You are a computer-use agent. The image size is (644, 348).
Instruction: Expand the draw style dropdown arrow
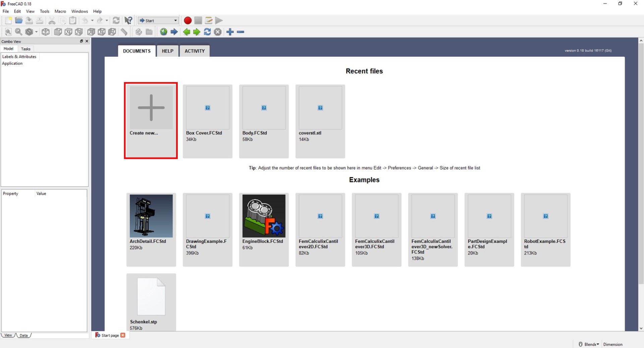tap(36, 32)
